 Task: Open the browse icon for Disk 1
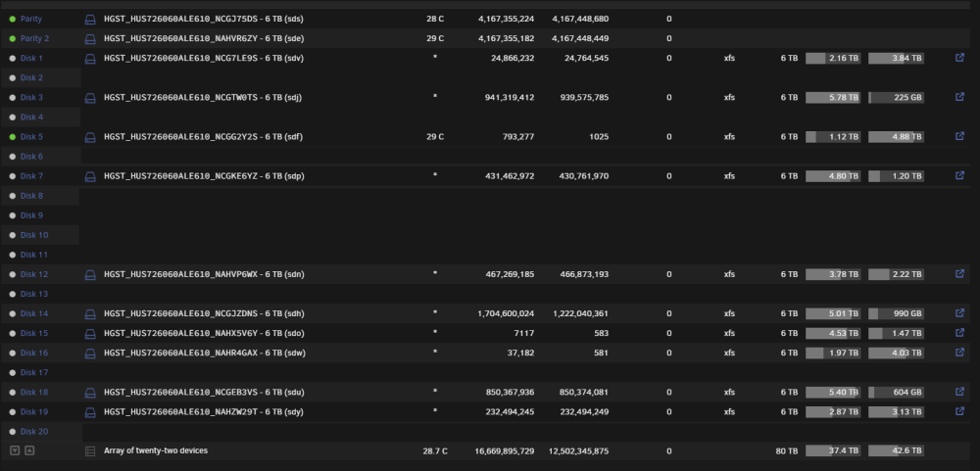click(x=959, y=58)
